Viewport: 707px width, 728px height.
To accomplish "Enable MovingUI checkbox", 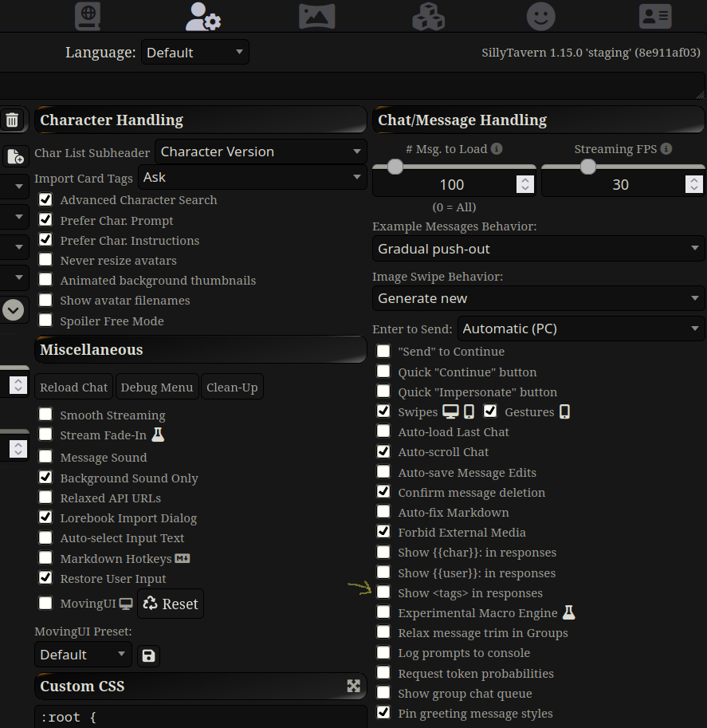I will pyautogui.click(x=45, y=603).
